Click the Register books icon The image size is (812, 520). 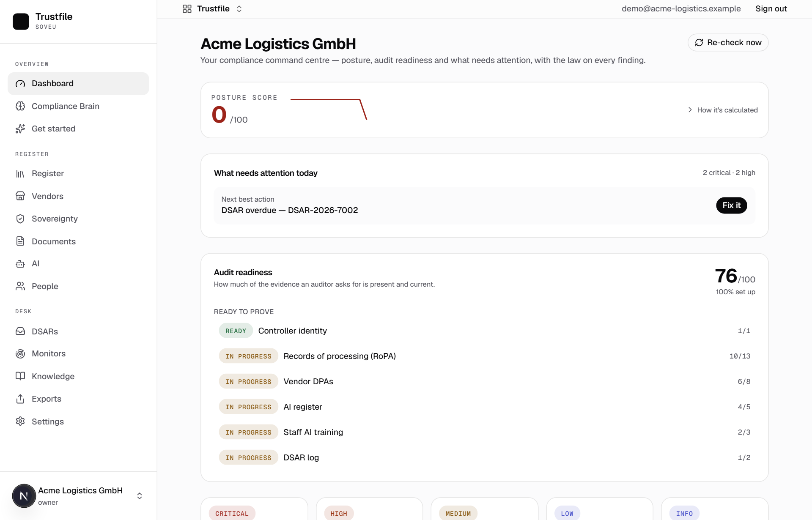[20, 174]
